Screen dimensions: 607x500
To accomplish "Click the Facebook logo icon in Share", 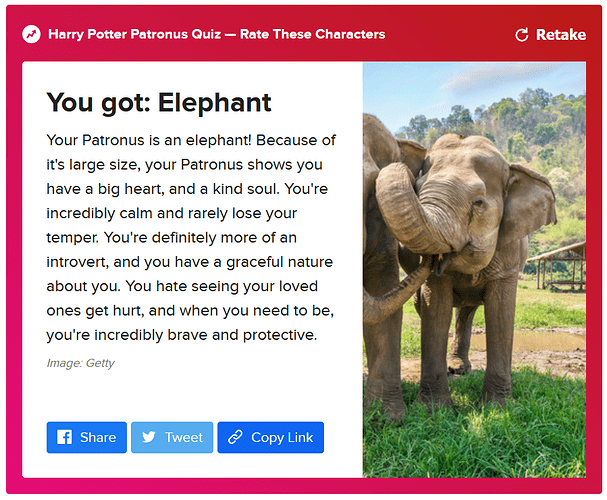I will [x=64, y=437].
